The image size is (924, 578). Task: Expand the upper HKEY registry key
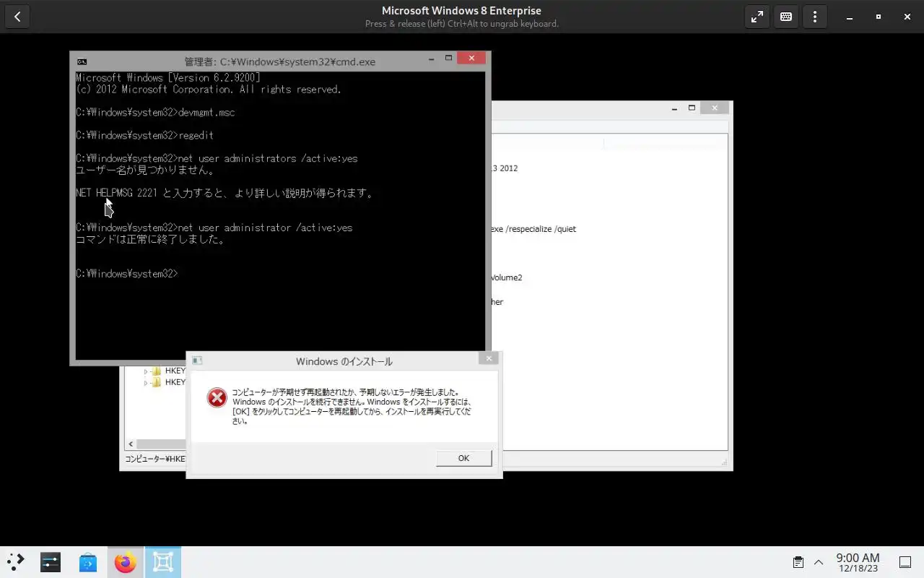point(146,371)
